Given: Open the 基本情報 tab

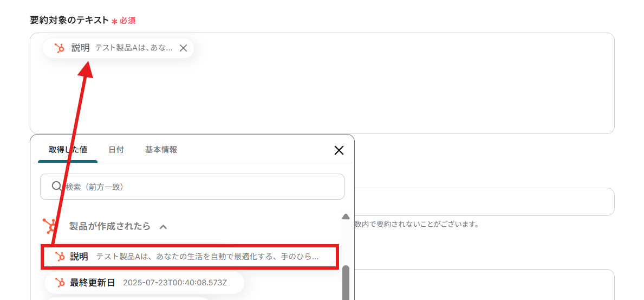Looking at the screenshot, I should click(x=161, y=150).
